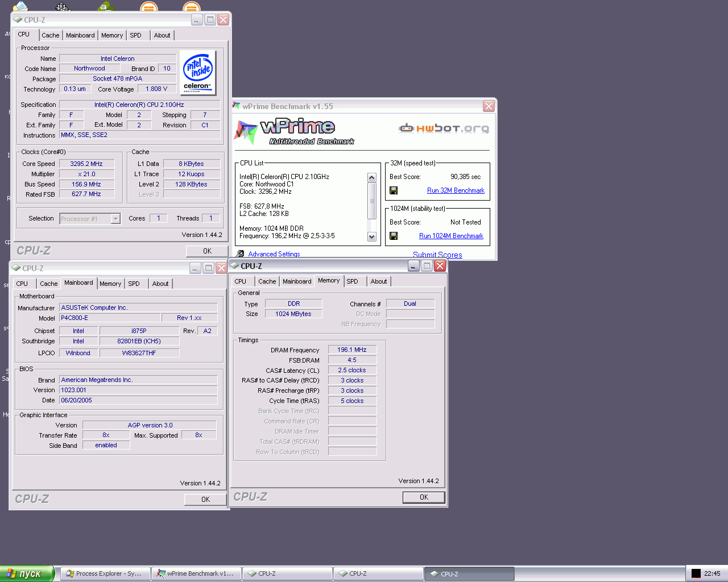Screen dimensions: 728x582
Task: Click the FSB:DRAM 4:5 value
Action: coord(352,360)
